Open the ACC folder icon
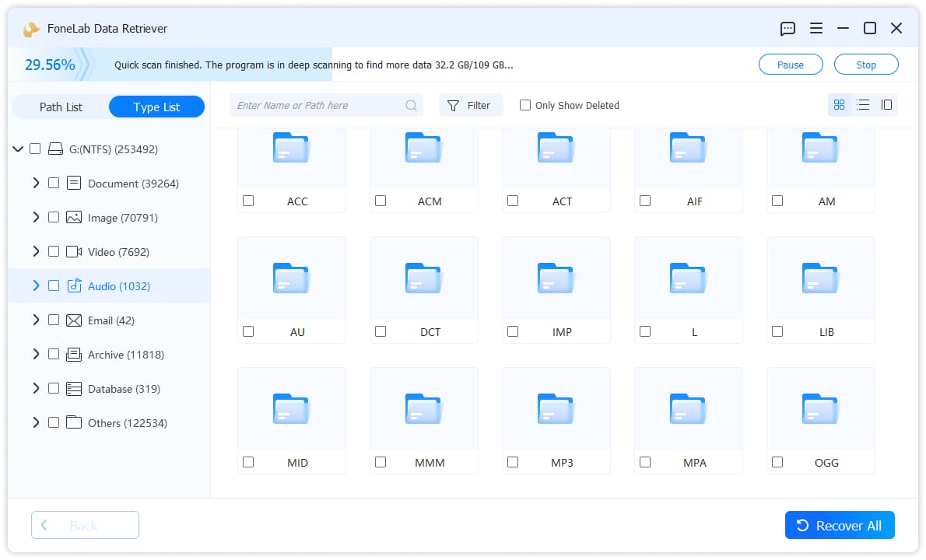 click(290, 148)
